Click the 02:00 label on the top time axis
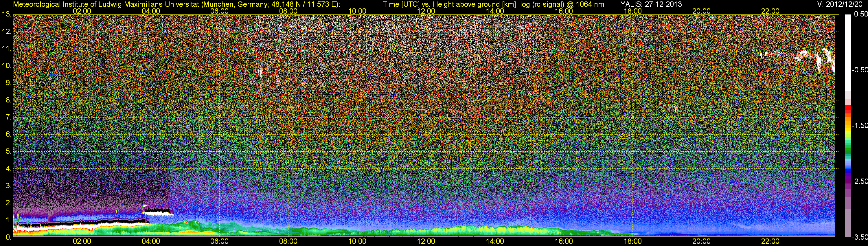Screen dimensions: 868x246 pos(82,11)
